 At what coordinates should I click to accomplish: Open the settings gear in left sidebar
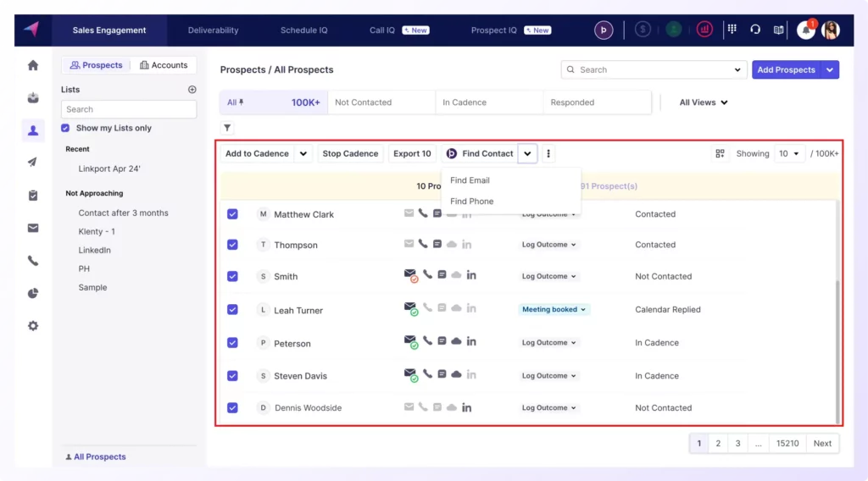pos(33,326)
